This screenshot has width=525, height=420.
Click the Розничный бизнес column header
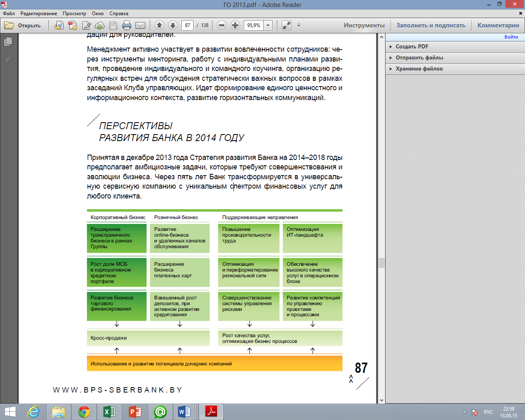pyautogui.click(x=176, y=217)
